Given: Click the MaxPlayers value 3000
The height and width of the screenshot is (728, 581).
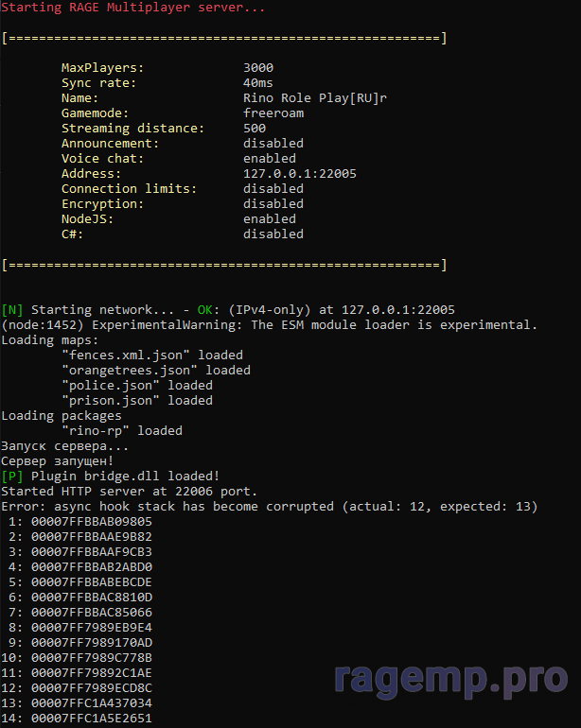Looking at the screenshot, I should point(258,68).
